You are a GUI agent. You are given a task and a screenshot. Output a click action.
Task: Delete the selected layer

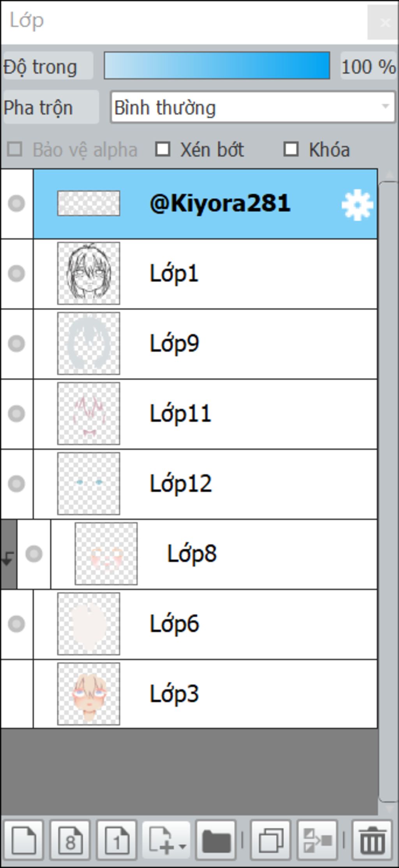[x=372, y=840]
